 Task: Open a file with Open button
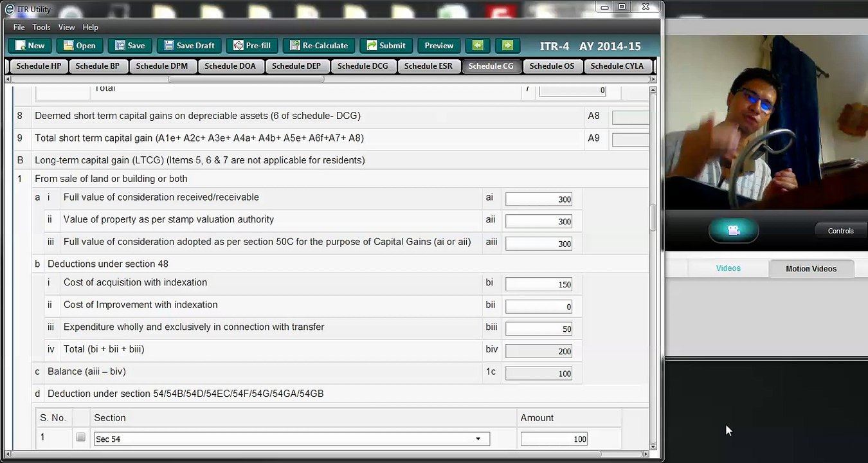[79, 46]
